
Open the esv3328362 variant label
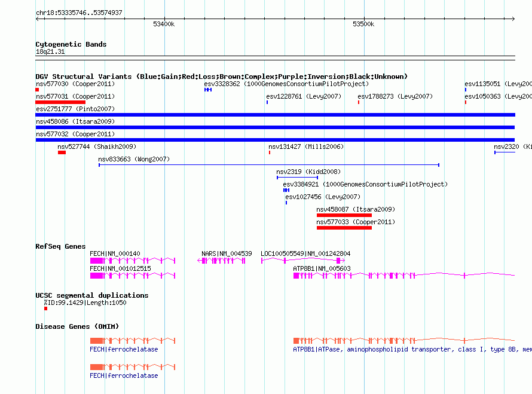(x=286, y=84)
